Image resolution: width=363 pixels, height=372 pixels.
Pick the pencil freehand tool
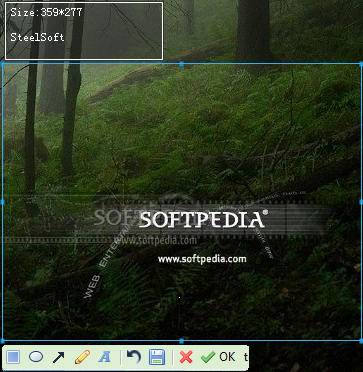(x=82, y=357)
